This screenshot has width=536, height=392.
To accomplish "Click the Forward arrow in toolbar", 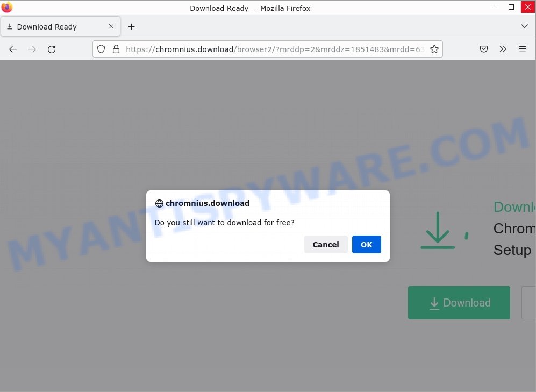I will coord(32,49).
